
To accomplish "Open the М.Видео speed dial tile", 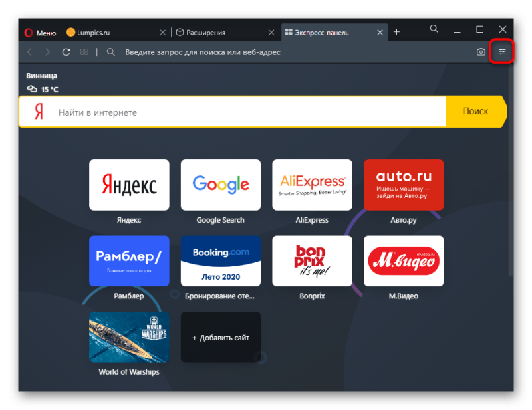I will pyautogui.click(x=404, y=260).
